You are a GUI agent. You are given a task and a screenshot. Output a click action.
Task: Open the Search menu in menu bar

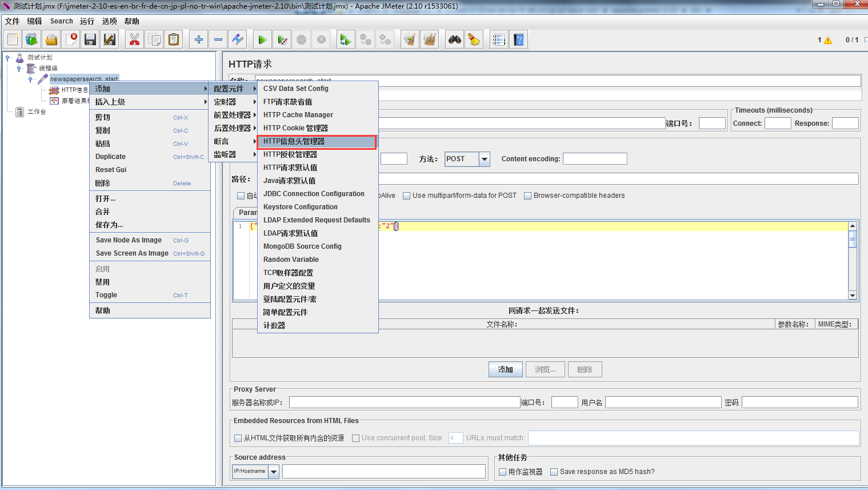coord(61,21)
